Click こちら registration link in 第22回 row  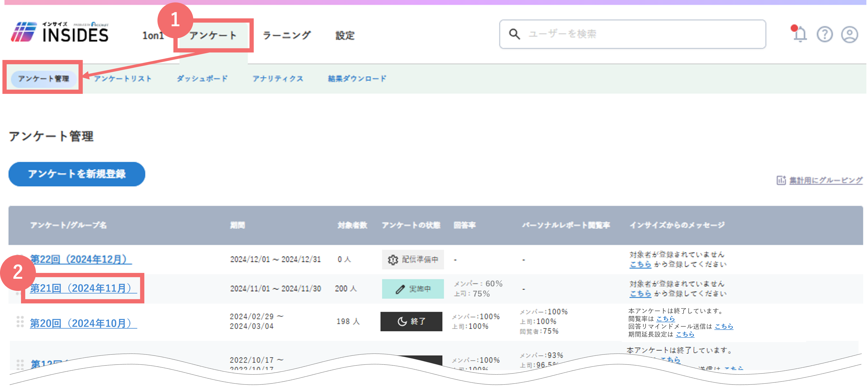[640, 264]
